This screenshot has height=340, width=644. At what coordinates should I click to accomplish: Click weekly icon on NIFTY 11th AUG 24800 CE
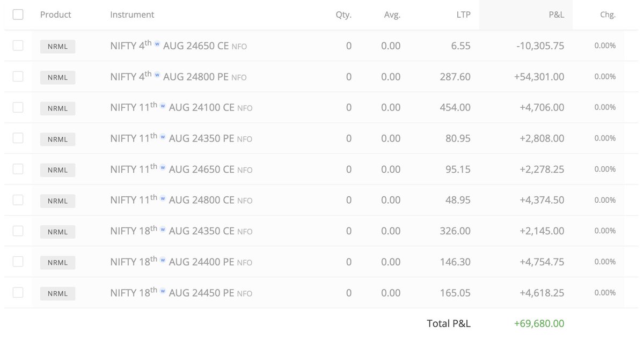163,199
